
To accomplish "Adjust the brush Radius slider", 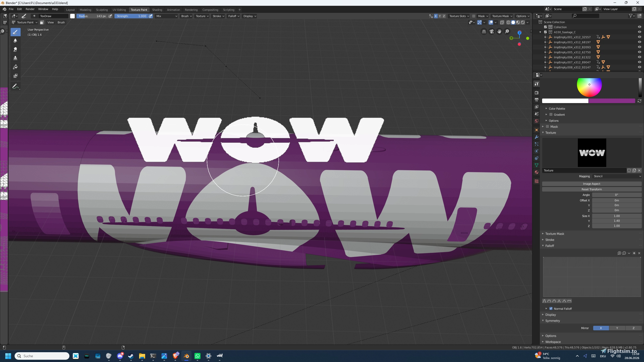I will click(92, 16).
